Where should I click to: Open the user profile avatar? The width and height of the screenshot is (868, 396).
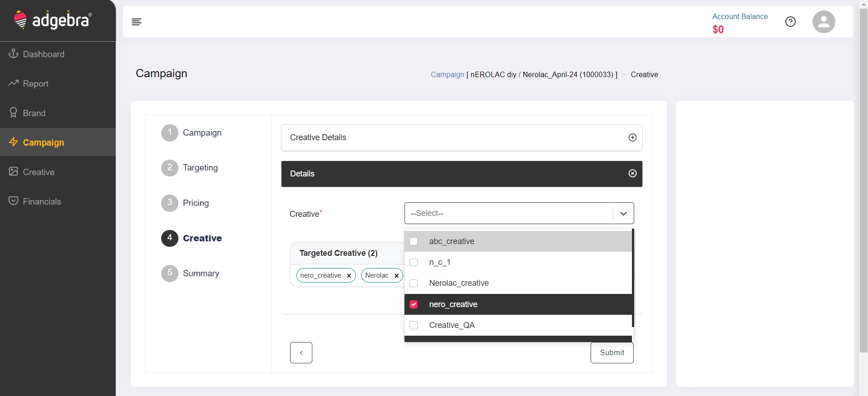point(824,22)
